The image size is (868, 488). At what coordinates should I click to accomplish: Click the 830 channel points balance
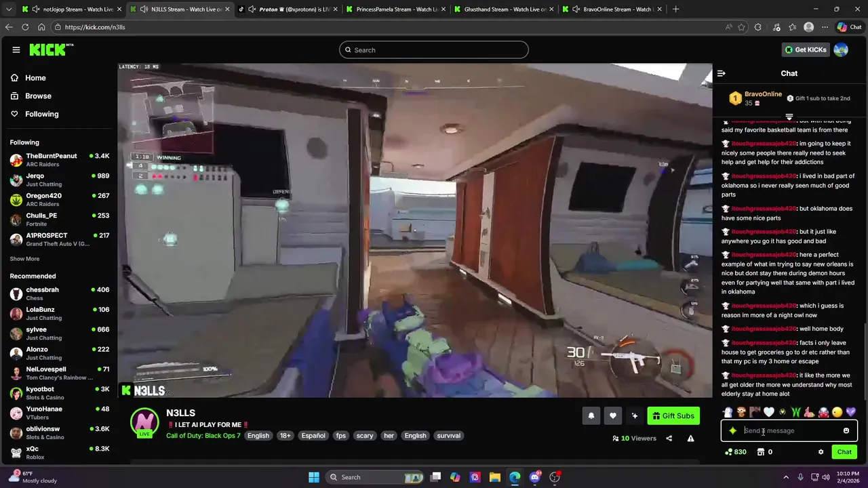[736, 452]
